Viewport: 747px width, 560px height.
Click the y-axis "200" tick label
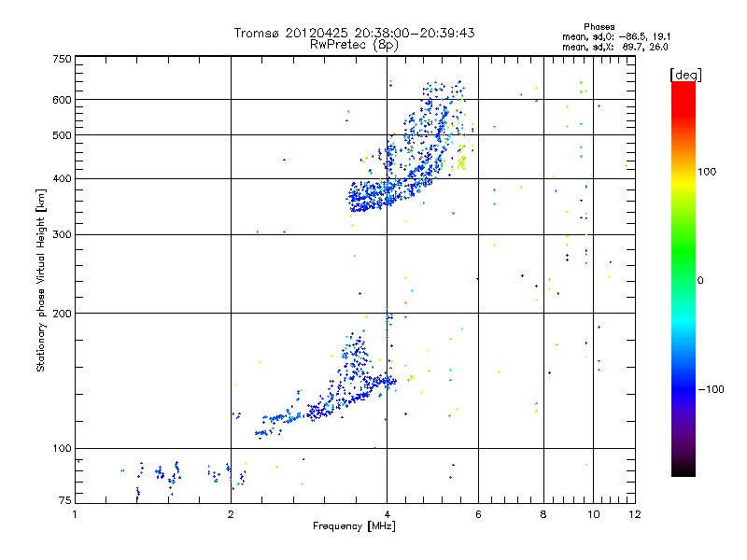tap(63, 314)
